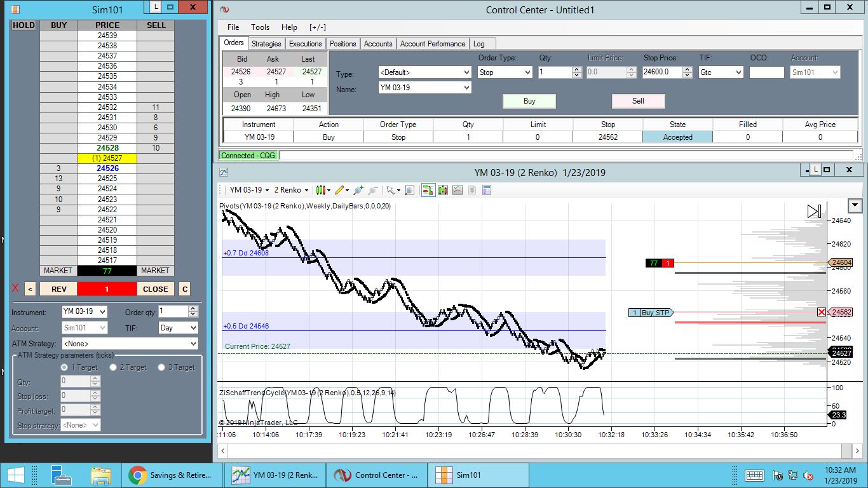This screenshot has width=868, height=488.
Task: Click the chart window icon in titlebar
Action: pos(224,172)
